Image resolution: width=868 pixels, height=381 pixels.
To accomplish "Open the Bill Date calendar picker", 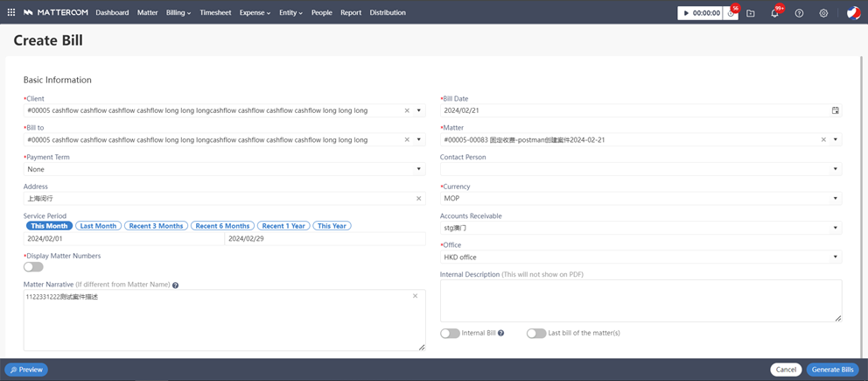I will (835, 111).
